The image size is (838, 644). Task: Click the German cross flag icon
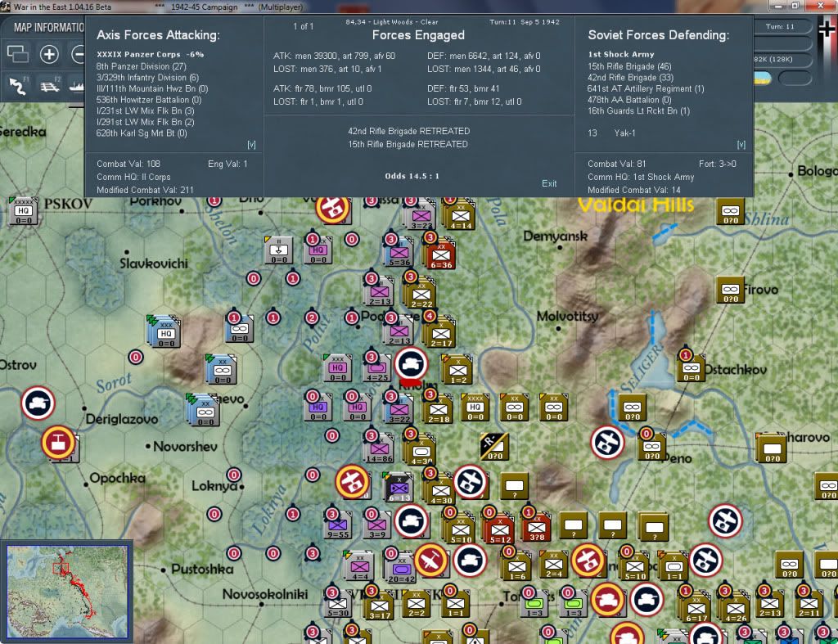click(827, 29)
